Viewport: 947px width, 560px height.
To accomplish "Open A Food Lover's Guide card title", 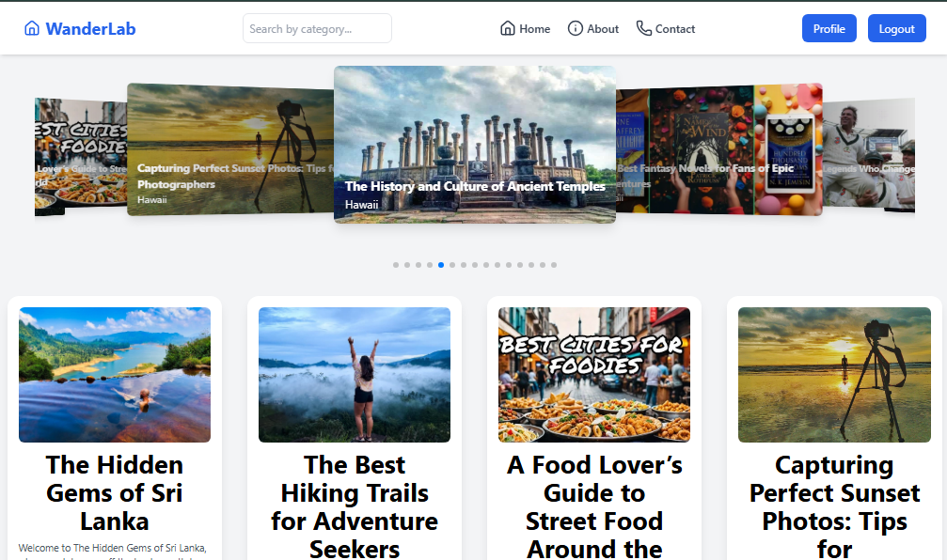I will 594,506.
